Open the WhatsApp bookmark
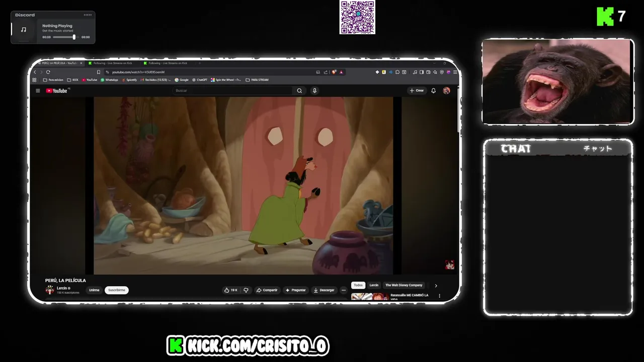 (109, 80)
